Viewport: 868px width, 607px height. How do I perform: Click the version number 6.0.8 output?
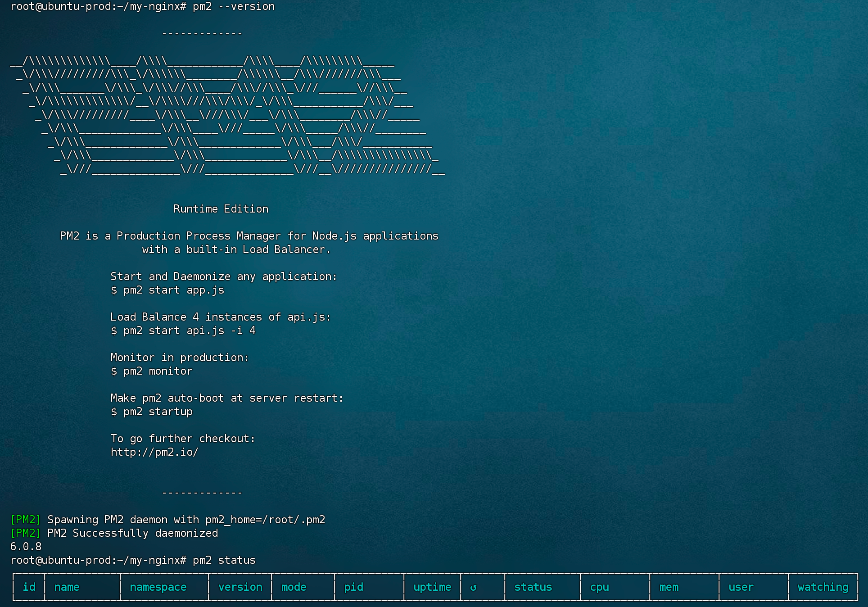26,547
